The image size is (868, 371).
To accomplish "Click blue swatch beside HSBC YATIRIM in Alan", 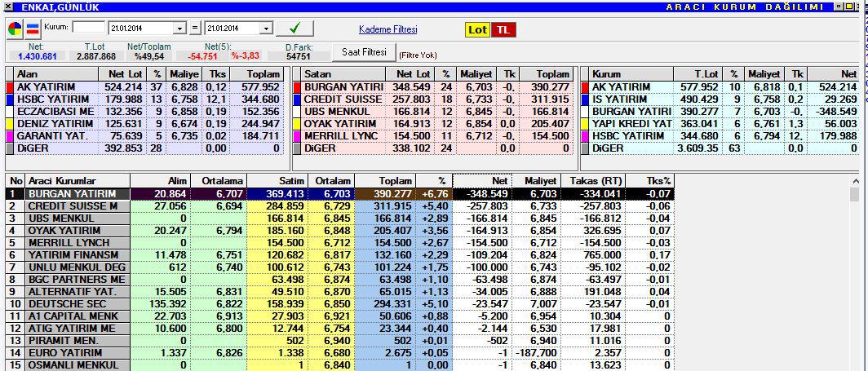I will 9,99.
